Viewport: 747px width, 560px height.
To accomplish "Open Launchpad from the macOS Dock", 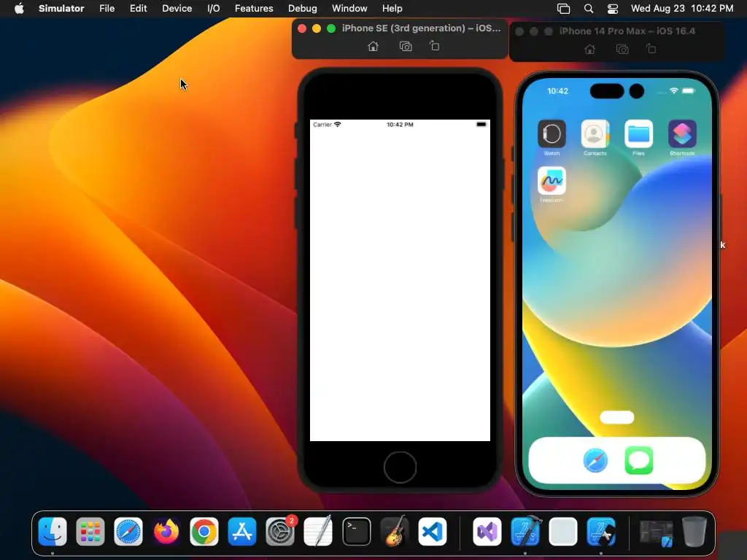I will [x=90, y=531].
